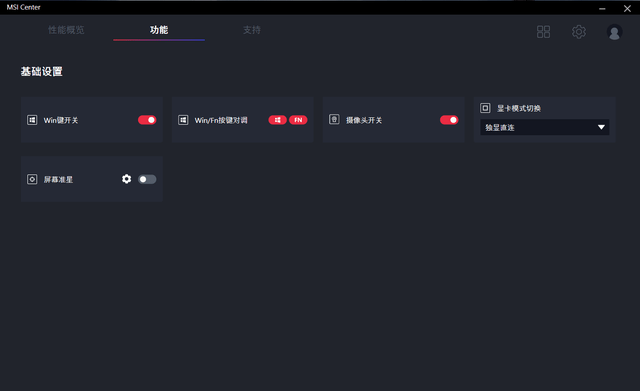Click the Win/Fn按键对调 tile icon
Image resolution: width=640 pixels, height=391 pixels.
tap(183, 120)
